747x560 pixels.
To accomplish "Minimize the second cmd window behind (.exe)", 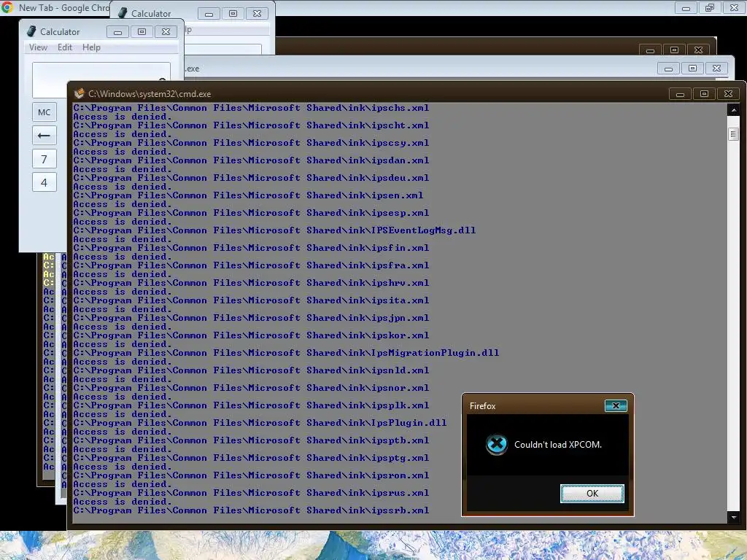I will click(x=668, y=69).
